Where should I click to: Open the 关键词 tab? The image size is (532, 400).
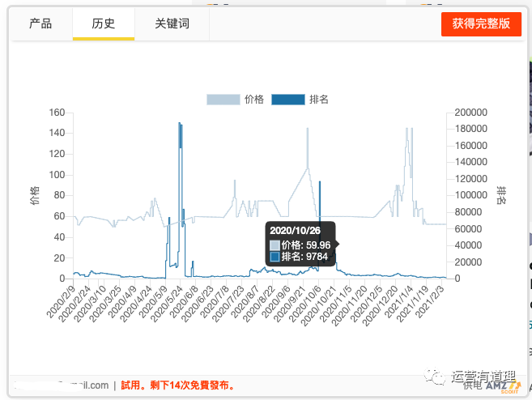(x=172, y=24)
